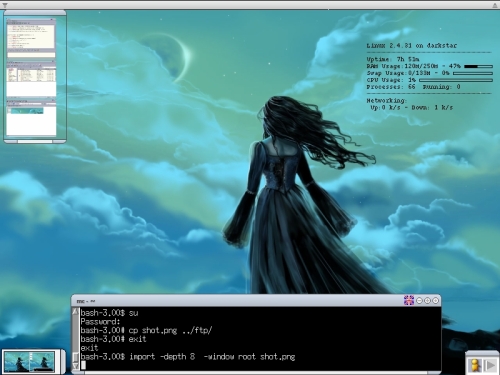Click the gray play arrow button in tray
This screenshot has width=500, height=375.
pyautogui.click(x=490, y=365)
